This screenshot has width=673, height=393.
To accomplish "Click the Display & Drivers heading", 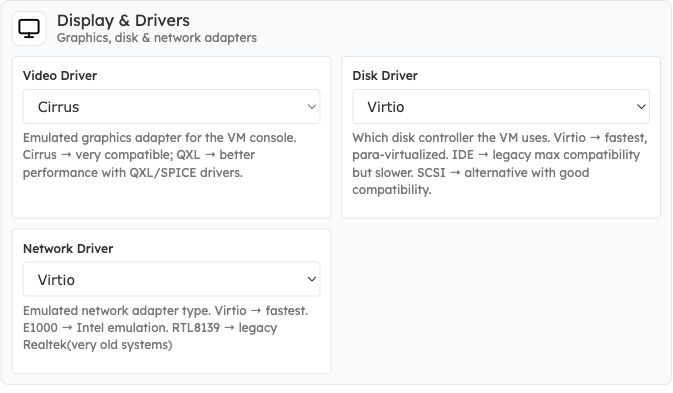I will 123,21.
